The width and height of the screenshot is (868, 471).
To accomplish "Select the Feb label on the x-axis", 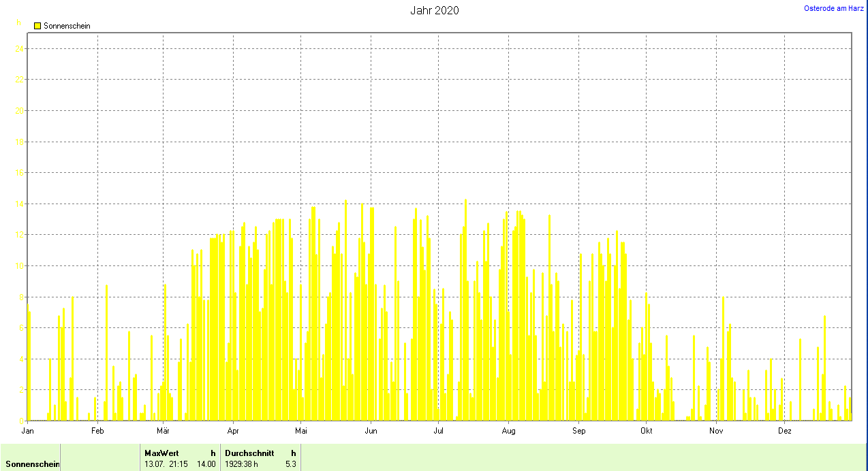I will coord(97,431).
